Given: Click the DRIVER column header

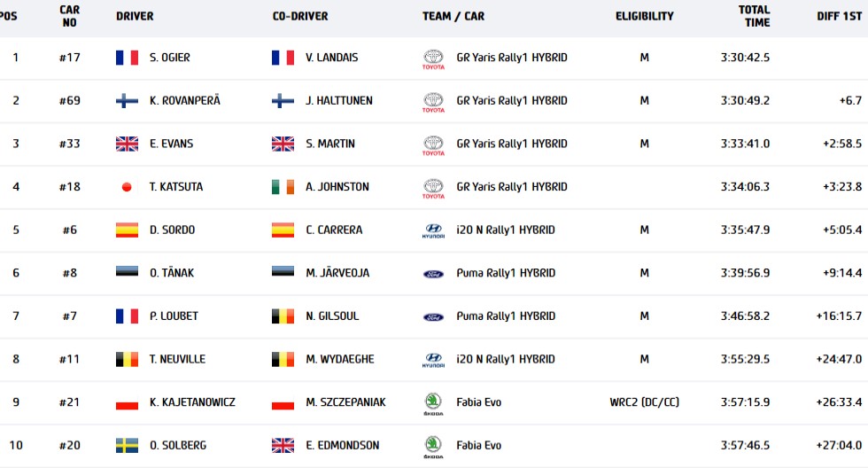Looking at the screenshot, I should [135, 16].
